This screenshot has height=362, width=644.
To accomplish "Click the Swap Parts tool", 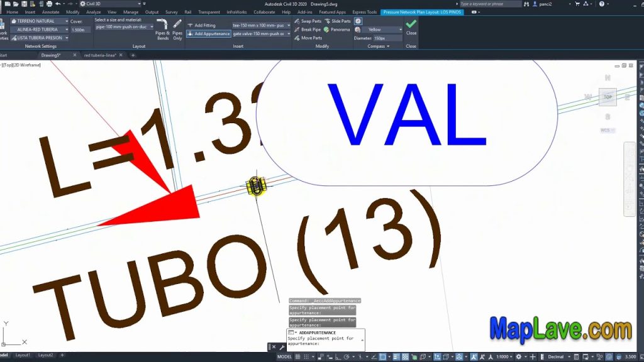I will tap(311, 21).
